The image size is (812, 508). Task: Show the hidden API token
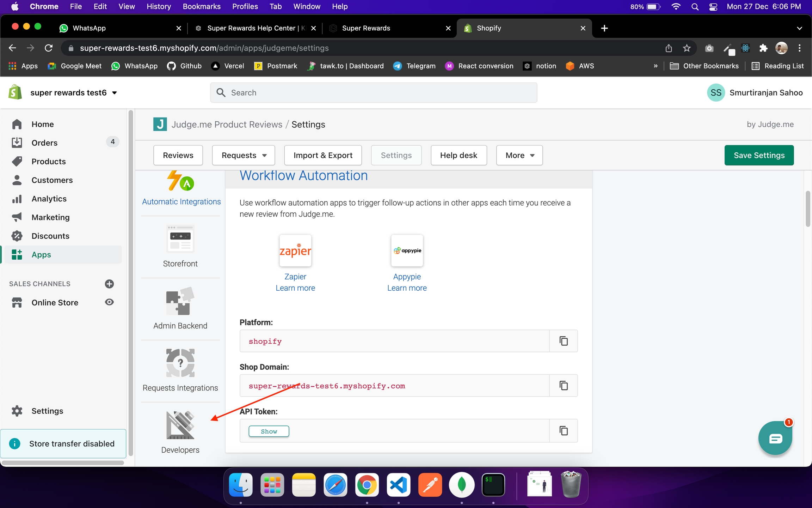269,431
